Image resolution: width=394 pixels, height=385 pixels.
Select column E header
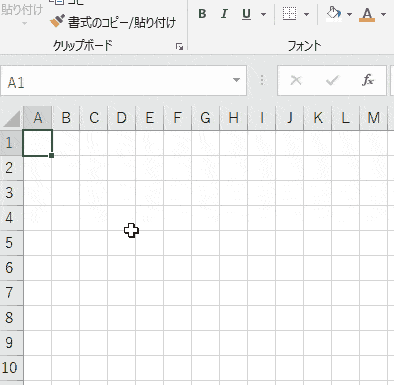click(150, 118)
